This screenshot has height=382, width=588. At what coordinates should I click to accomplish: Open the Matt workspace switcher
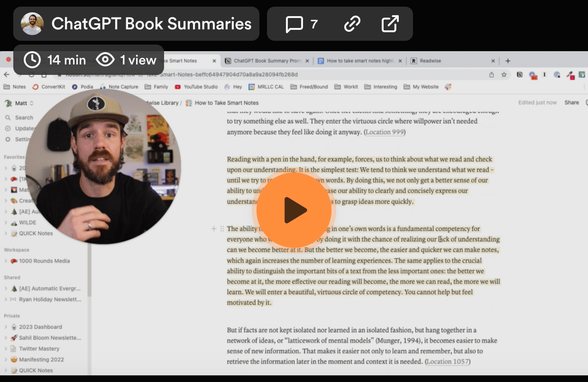click(x=19, y=103)
